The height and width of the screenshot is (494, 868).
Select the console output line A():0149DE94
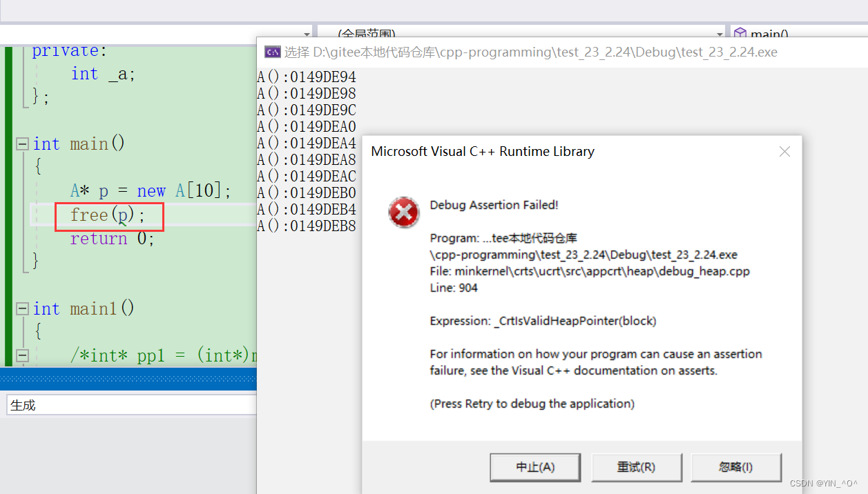(x=307, y=77)
